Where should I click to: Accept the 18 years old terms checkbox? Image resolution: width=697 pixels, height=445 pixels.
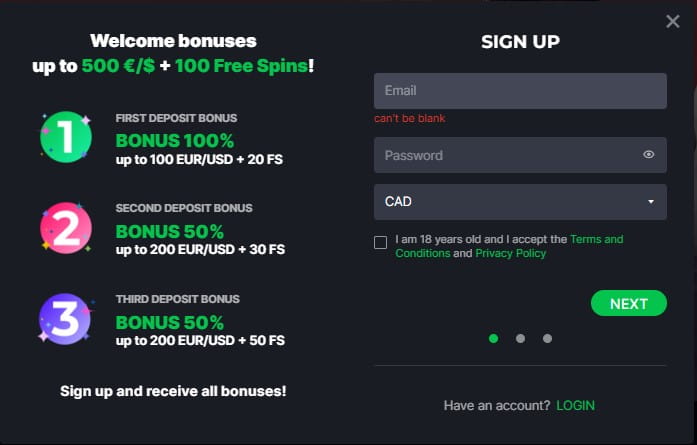[381, 242]
